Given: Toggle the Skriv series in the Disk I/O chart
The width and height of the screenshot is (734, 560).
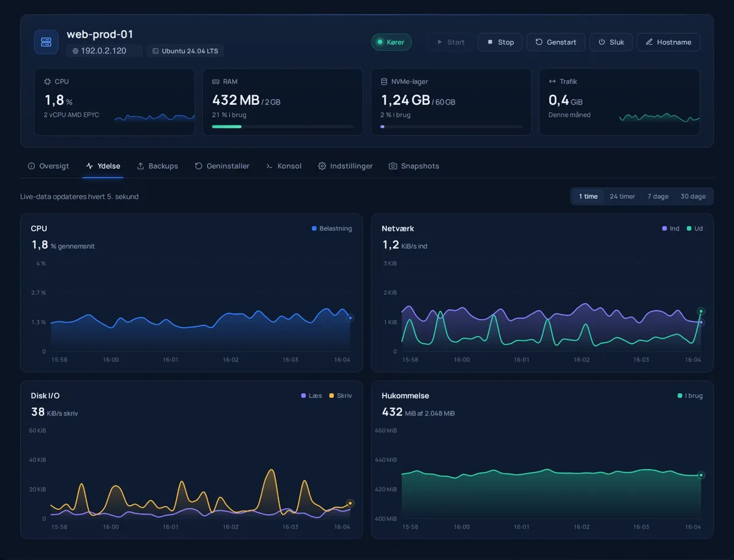Looking at the screenshot, I should 341,396.
